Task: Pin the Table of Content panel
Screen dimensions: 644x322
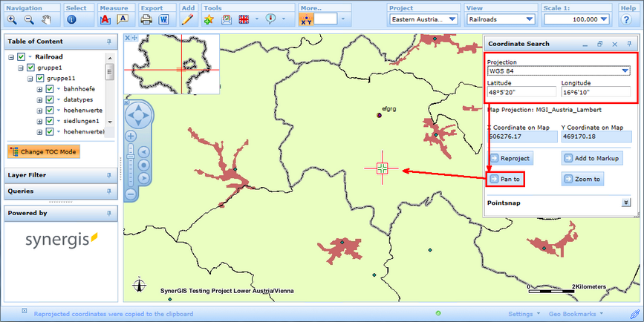Action: pos(109,42)
